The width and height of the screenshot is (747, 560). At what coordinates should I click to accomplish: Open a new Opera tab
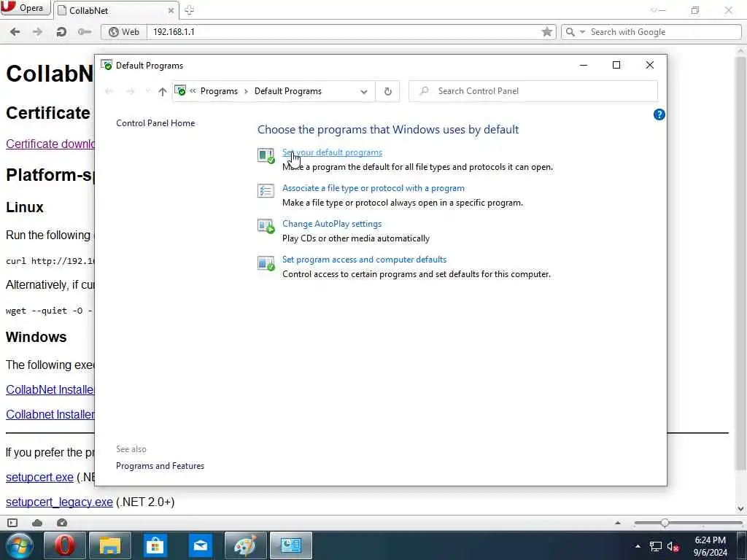click(189, 9)
